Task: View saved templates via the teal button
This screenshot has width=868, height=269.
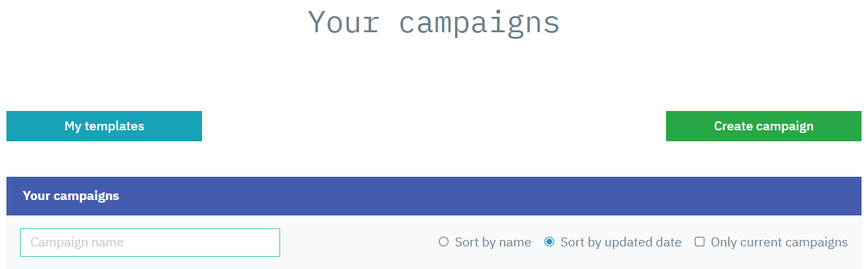Action: [104, 126]
